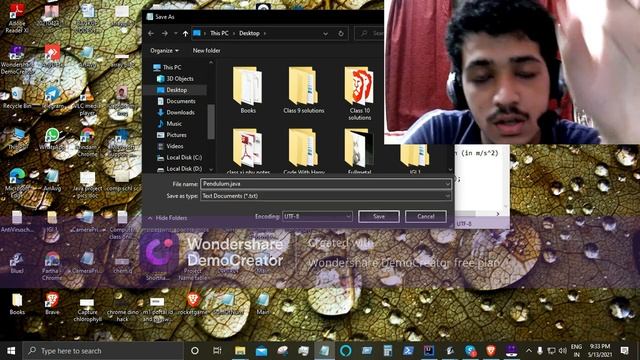Open rocketgame desktop icon

[192, 304]
